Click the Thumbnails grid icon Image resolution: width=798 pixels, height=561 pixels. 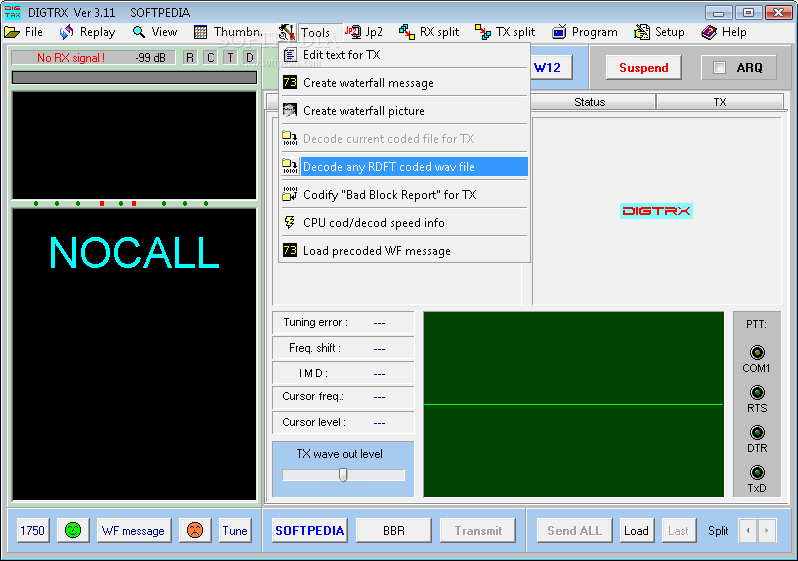(201, 32)
